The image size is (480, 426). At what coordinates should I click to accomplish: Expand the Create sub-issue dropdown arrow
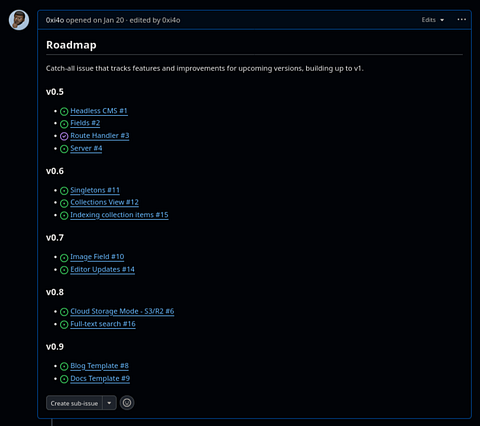(x=109, y=403)
